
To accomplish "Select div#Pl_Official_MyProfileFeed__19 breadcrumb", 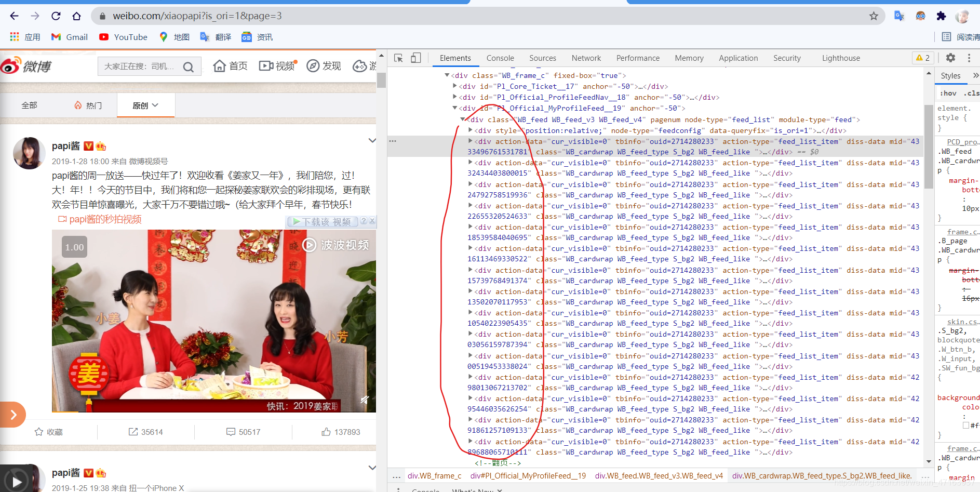I will coord(528,476).
